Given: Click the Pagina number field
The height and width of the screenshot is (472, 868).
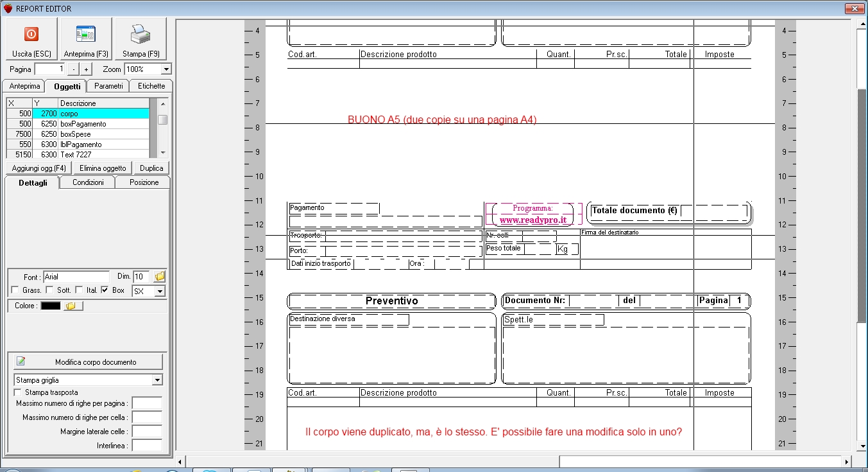Looking at the screenshot, I should (x=50, y=69).
